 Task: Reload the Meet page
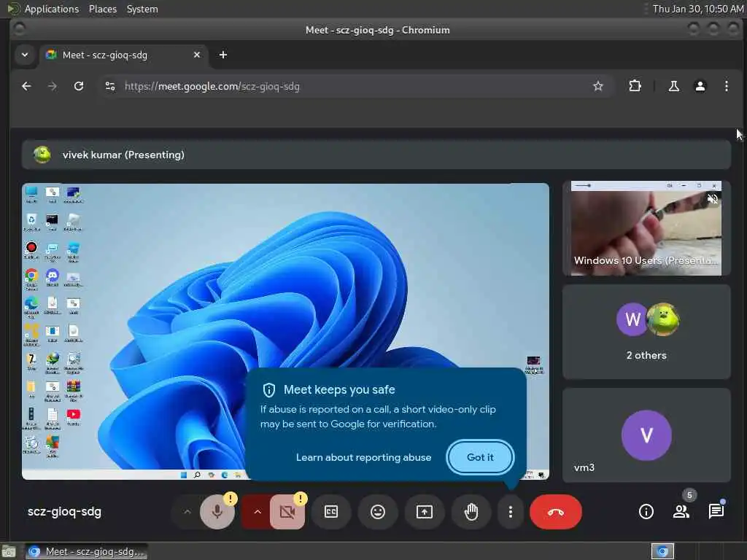point(79,86)
